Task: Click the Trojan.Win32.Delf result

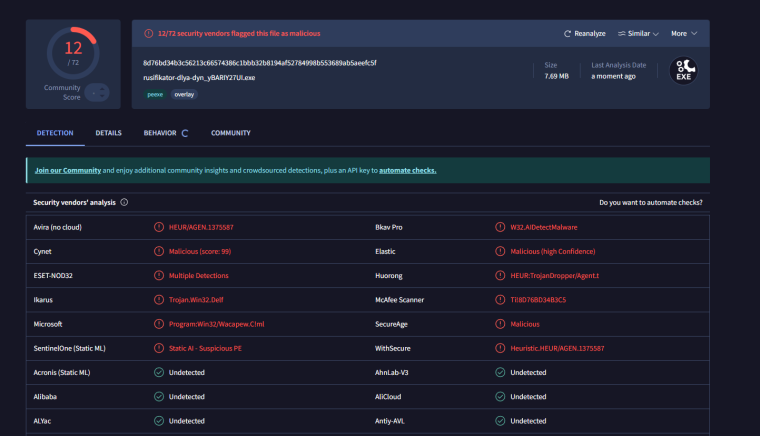Action: 196,300
